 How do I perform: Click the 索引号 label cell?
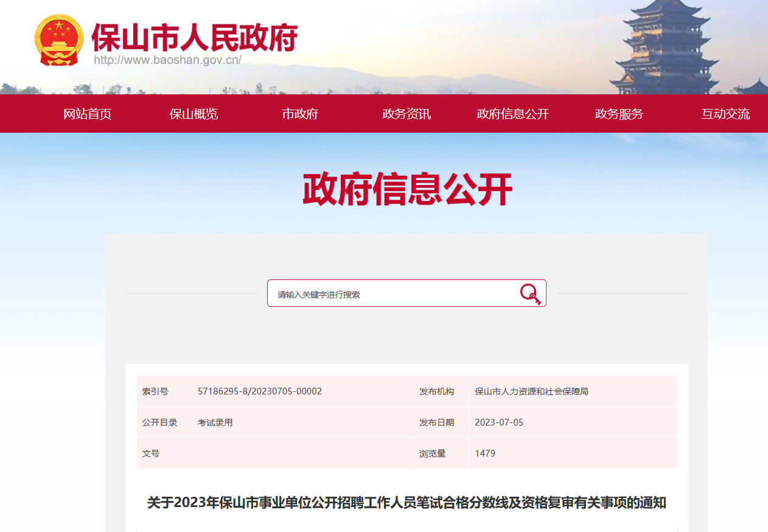click(x=164, y=391)
